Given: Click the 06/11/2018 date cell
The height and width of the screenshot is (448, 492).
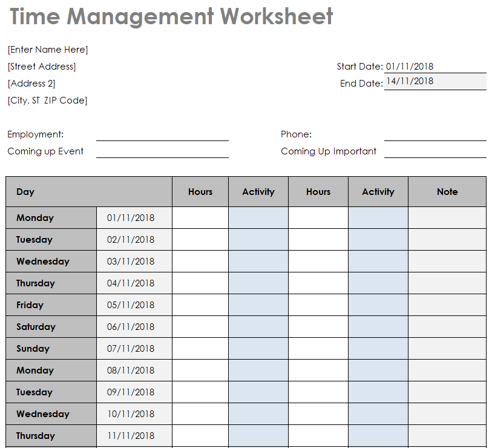Looking at the screenshot, I should pyautogui.click(x=134, y=327).
